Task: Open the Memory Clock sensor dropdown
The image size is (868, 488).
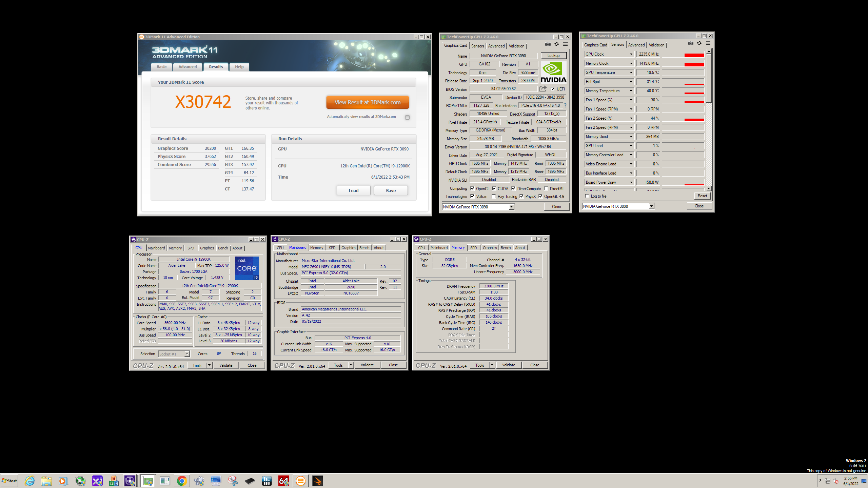Action: point(631,63)
